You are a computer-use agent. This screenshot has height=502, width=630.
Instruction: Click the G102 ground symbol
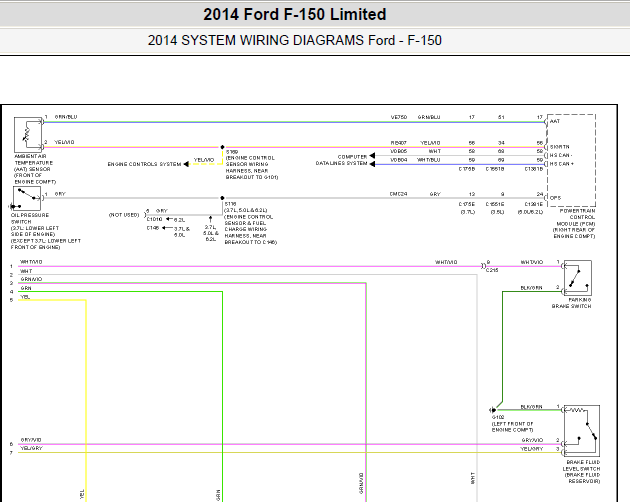click(x=493, y=410)
